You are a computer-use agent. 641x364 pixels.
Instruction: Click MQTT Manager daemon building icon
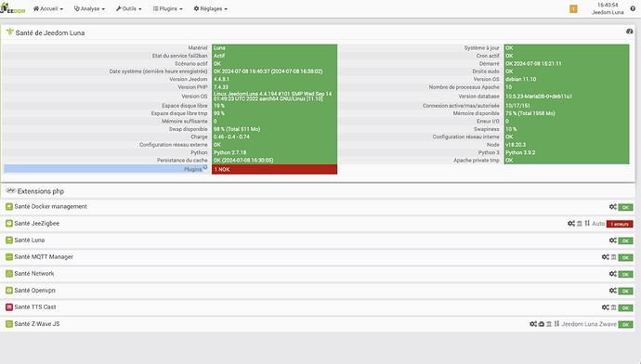click(614, 257)
